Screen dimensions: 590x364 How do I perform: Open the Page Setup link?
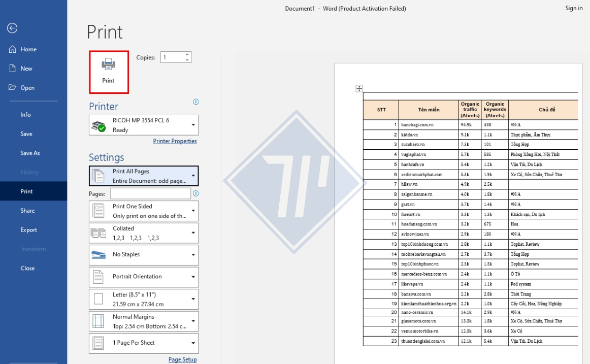182,359
